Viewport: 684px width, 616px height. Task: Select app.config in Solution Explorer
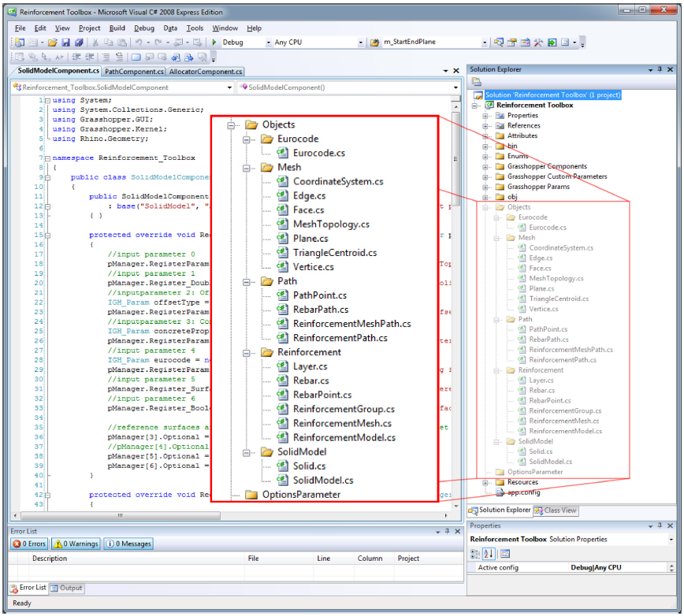523,492
